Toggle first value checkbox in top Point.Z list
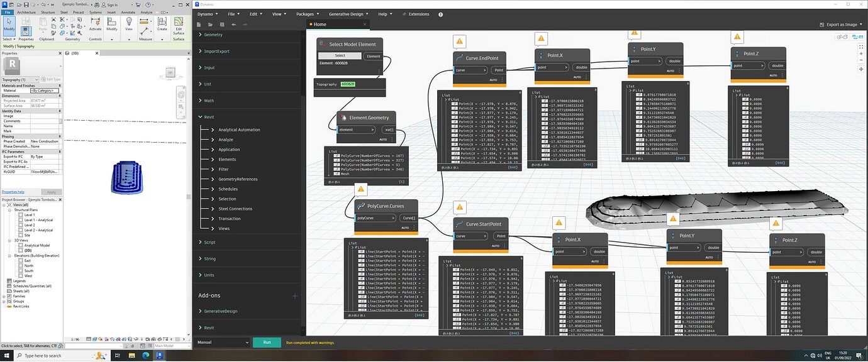 click(745, 99)
